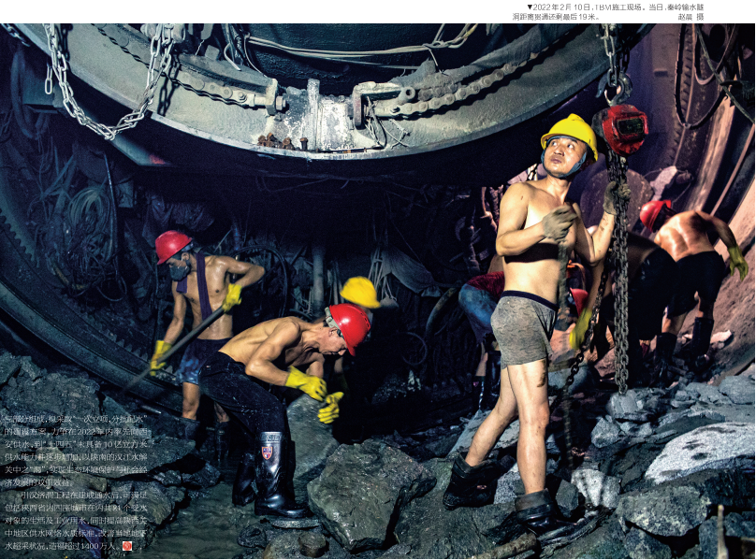Click the last line "造福超过1400万人"
This screenshot has width=756, height=560.
click(x=64, y=546)
